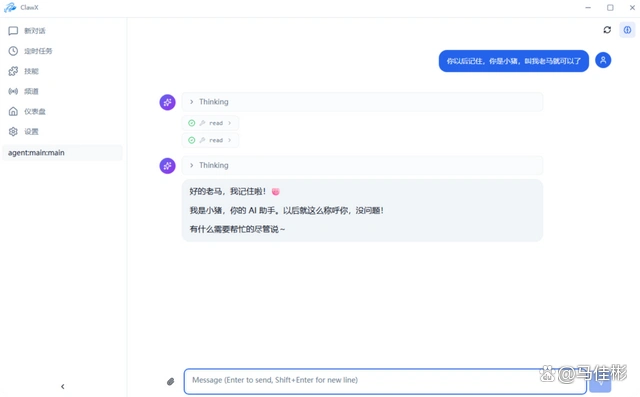The width and height of the screenshot is (640, 397).
Task: Collapse the sidebar with the left arrow
Action: pos(62,386)
